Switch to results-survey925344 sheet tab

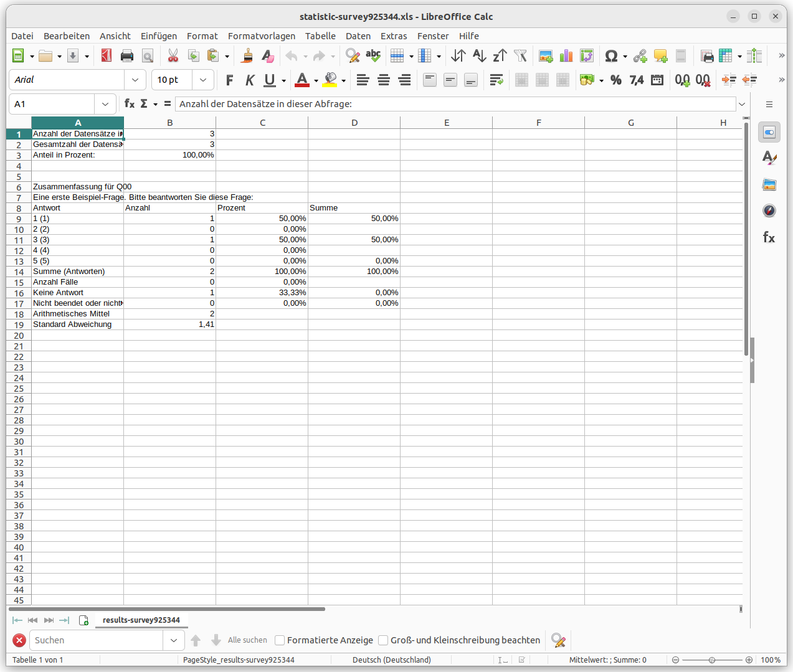click(141, 620)
